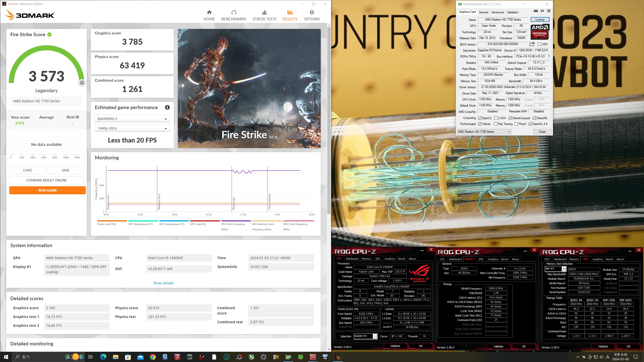Toggle the CUDA checkbox in GPU-Z
The height and width of the screenshot is (362, 644).
tap(496, 118)
